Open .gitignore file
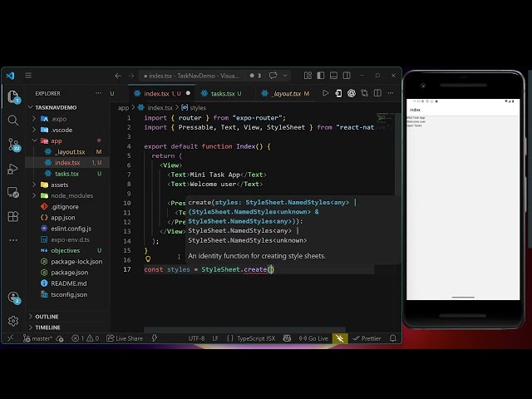532x399 pixels. (65, 207)
